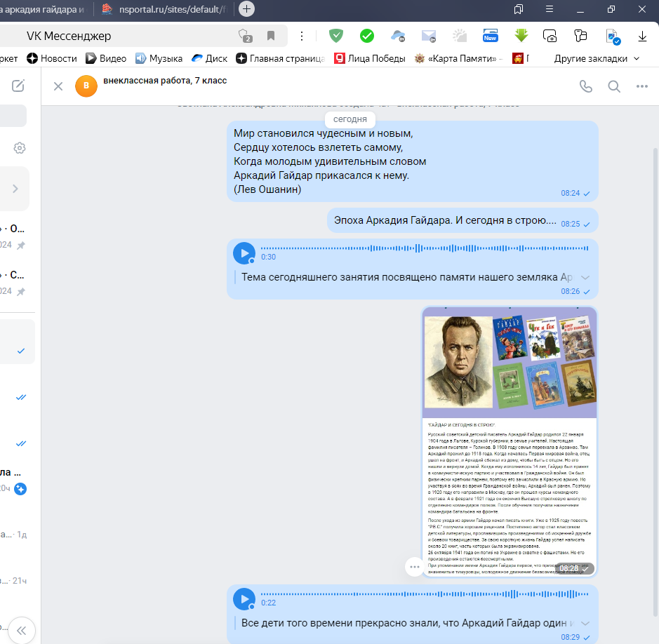
Task: Open the sidebar chat dated 21ч
Action: tap(13, 581)
